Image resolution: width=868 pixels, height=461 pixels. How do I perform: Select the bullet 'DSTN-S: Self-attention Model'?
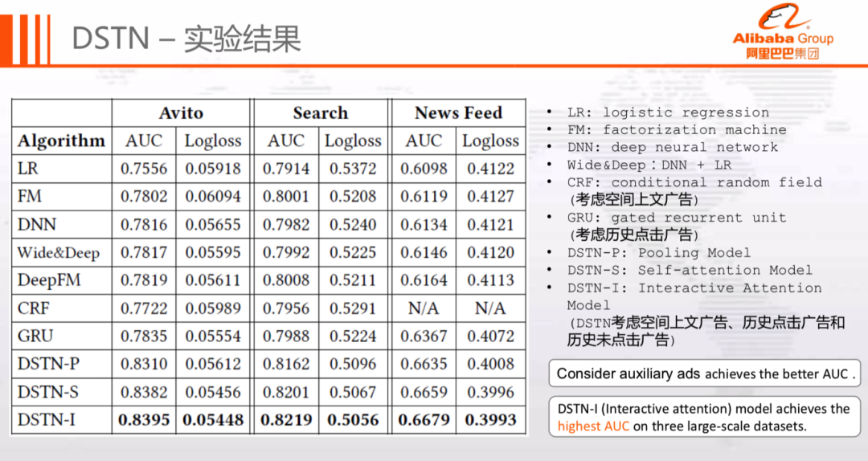[x=690, y=270]
